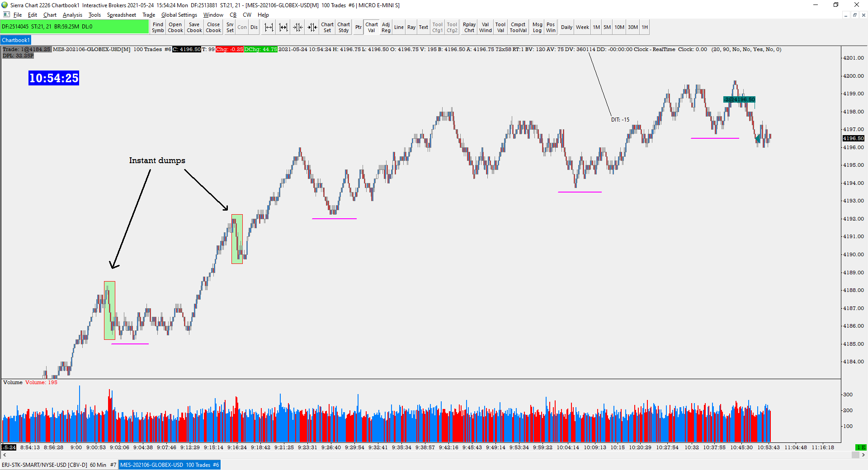Click the green status bar DF:2514045
The height and width of the screenshot is (470, 868).
click(75, 27)
